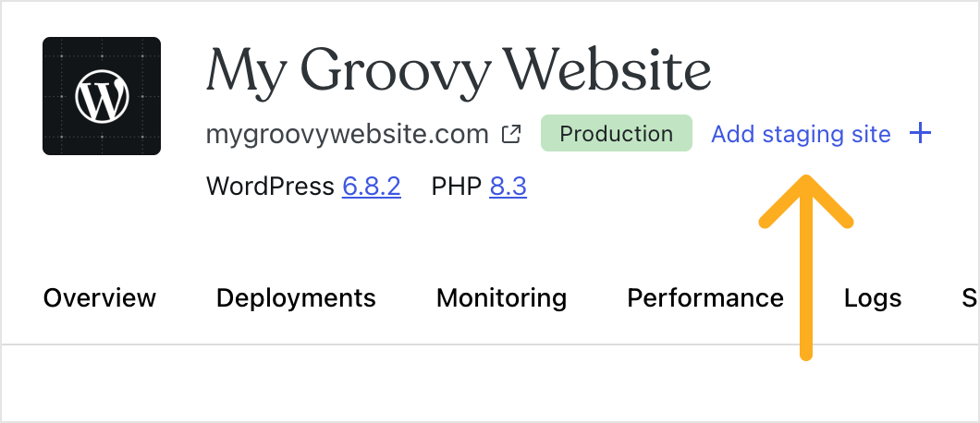Open the PHP version 8.3 link
Image resolution: width=980 pixels, height=423 pixels.
(x=508, y=187)
